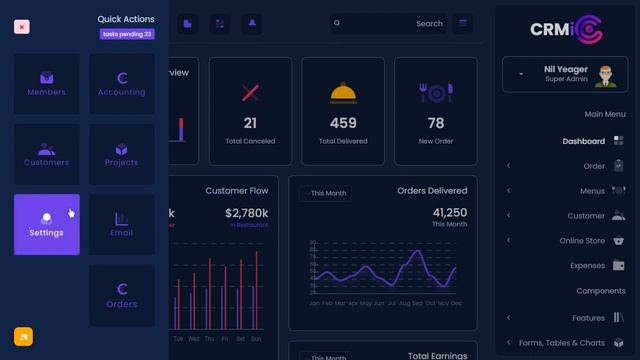
Task: Expand the Features submenu chevron
Action: click(509, 318)
